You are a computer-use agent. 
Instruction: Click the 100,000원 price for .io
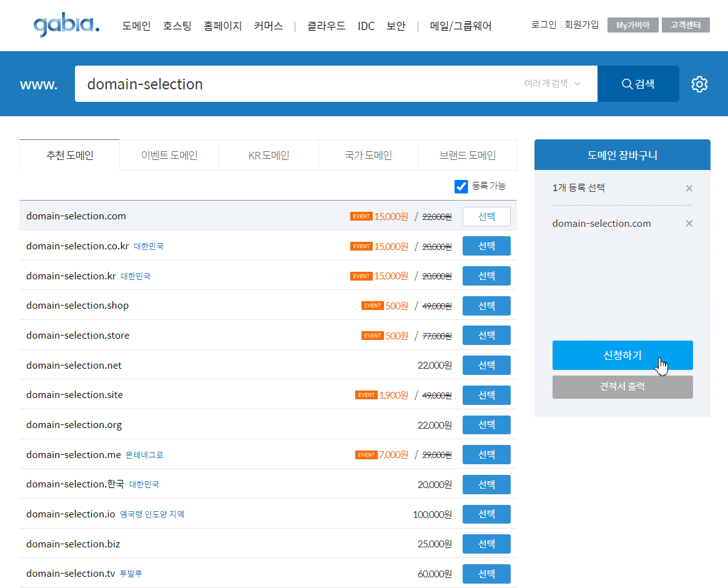click(432, 514)
